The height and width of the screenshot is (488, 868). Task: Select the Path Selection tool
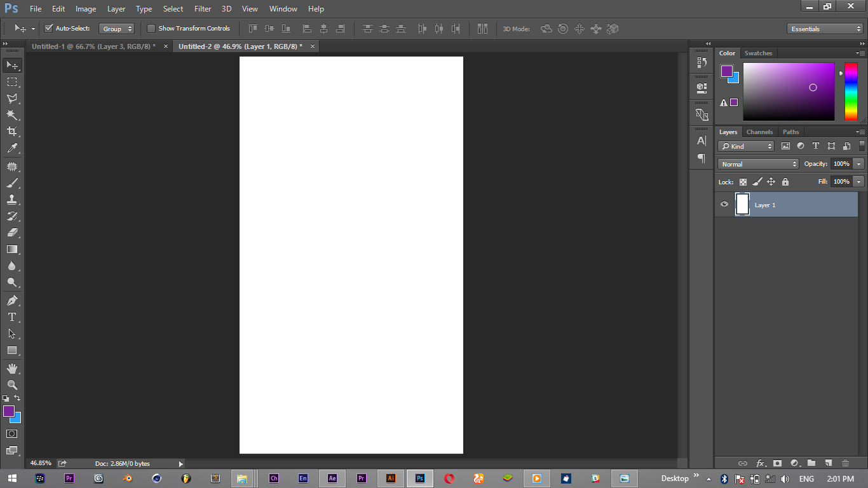click(12, 334)
